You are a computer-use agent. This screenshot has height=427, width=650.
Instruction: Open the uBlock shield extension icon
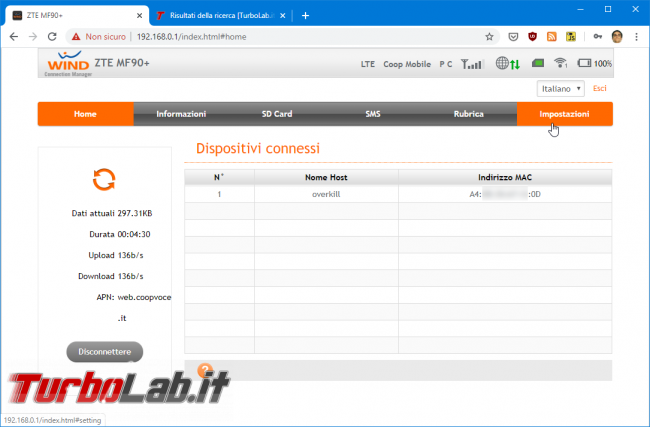(x=532, y=36)
